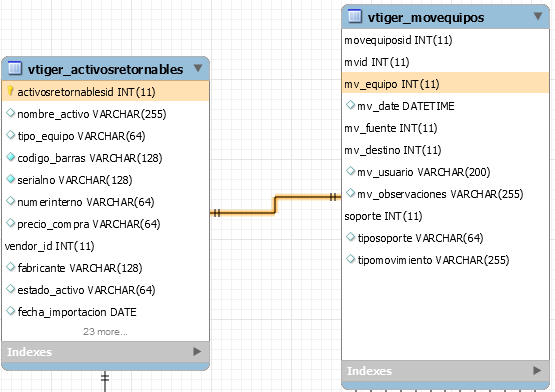
Task: Click the filled diamond icon next to serialno
Action: 11,179
